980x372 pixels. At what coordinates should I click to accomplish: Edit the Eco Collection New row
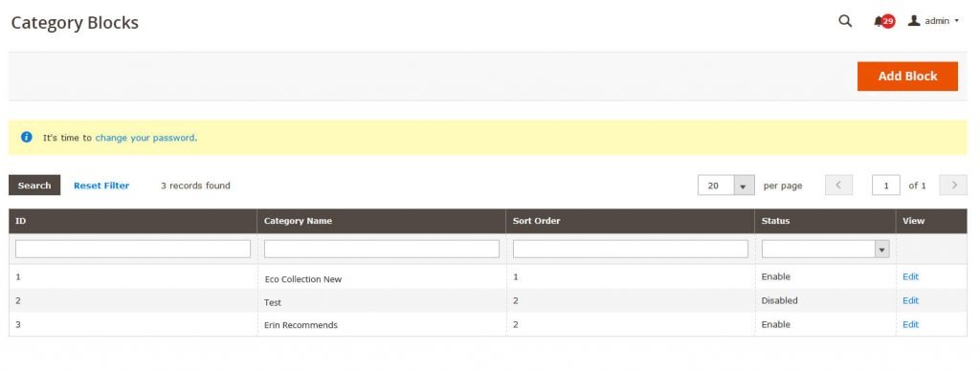coord(911,276)
